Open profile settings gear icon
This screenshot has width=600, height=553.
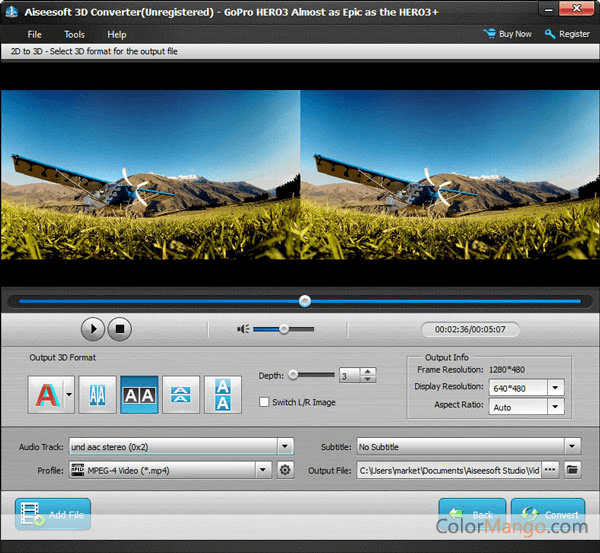click(x=285, y=469)
